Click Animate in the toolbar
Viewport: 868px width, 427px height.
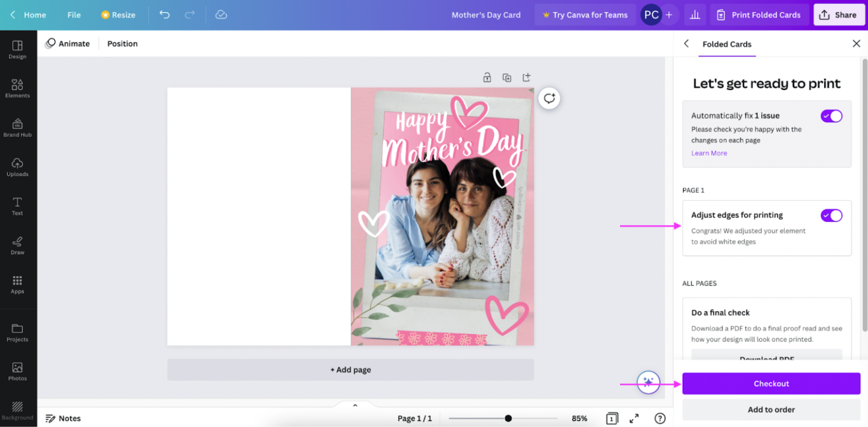coord(67,43)
